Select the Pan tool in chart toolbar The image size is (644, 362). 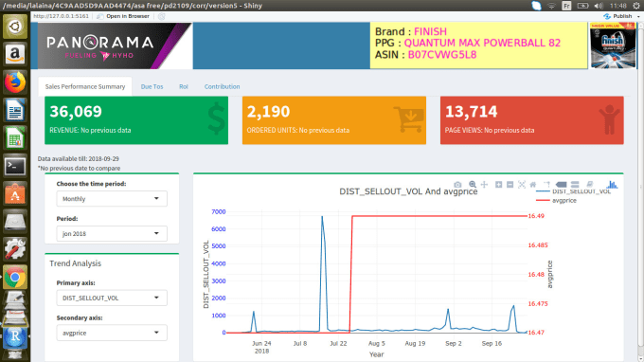[x=484, y=185]
